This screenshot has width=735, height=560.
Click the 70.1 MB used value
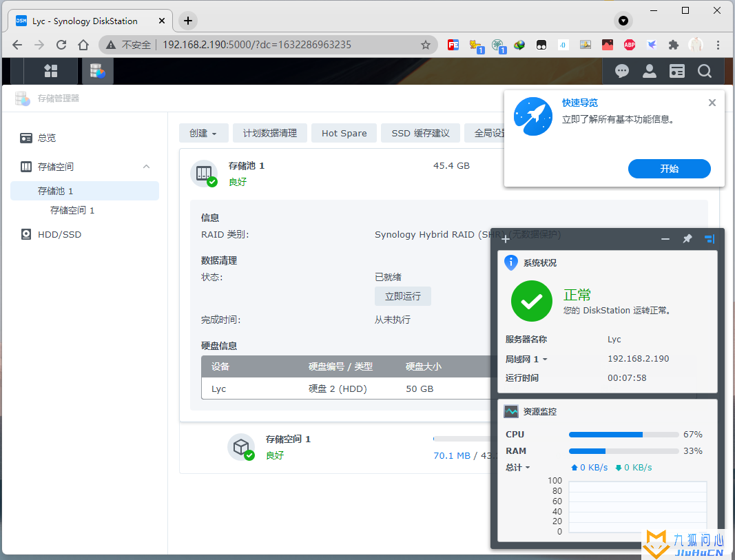point(452,455)
